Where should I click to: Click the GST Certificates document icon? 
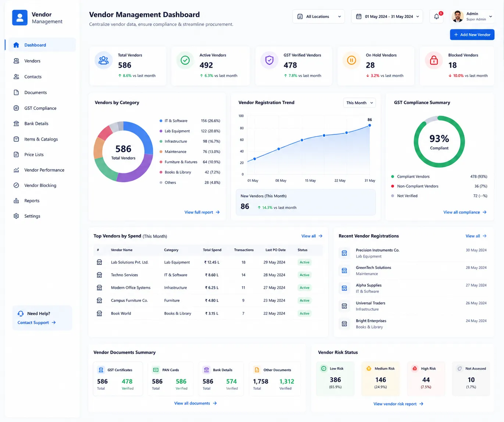(101, 370)
